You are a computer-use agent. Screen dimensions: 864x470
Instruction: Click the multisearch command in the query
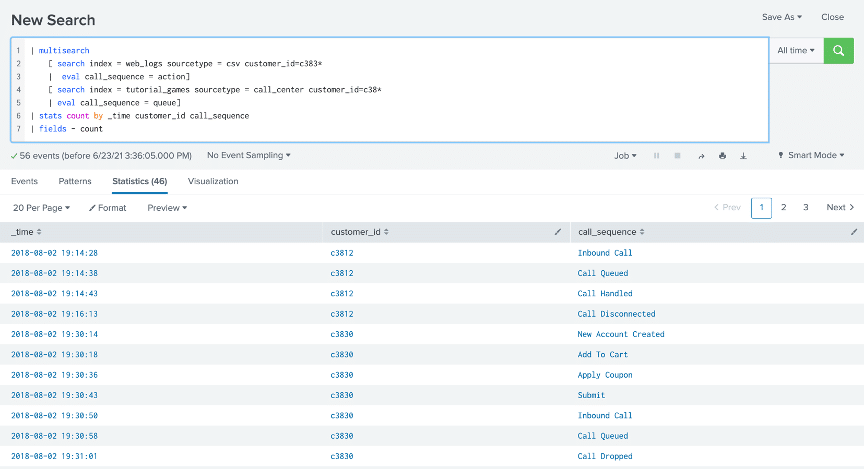click(64, 50)
